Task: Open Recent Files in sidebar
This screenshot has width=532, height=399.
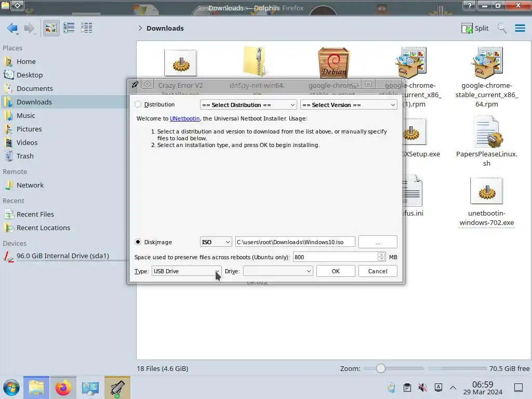Action: click(35, 215)
